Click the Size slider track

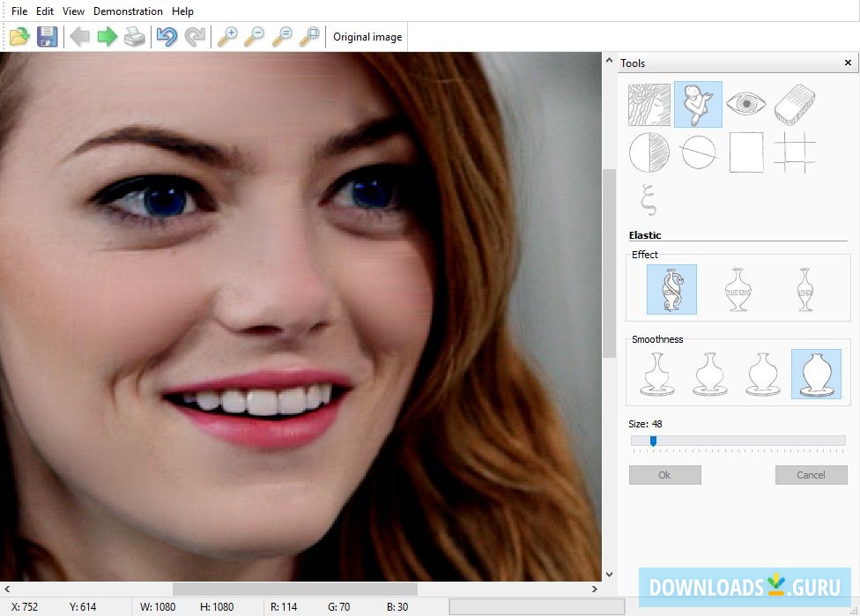pyautogui.click(x=738, y=441)
